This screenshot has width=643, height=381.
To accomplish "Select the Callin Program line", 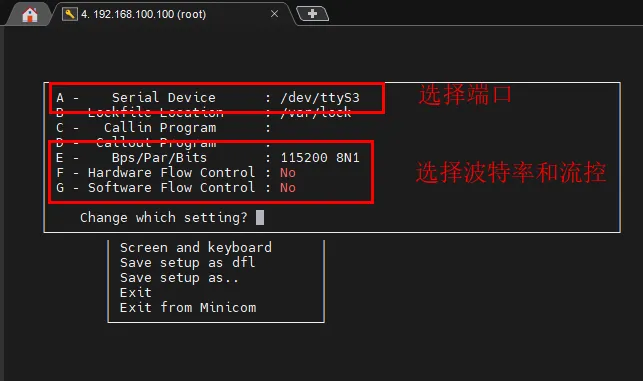I will [x=164, y=128].
